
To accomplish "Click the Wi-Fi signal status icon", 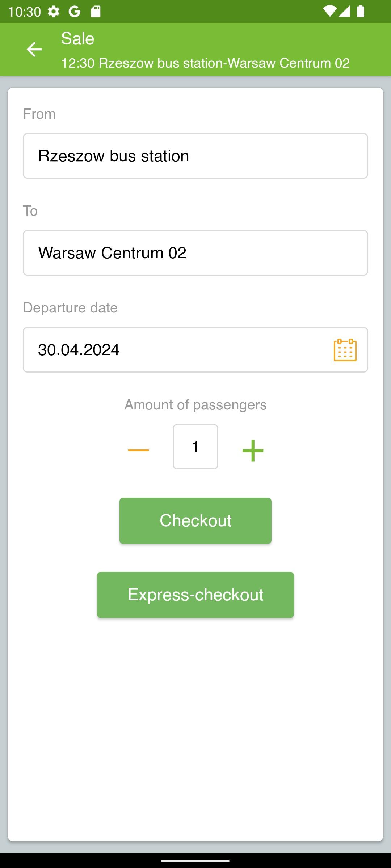I will pyautogui.click(x=329, y=11).
